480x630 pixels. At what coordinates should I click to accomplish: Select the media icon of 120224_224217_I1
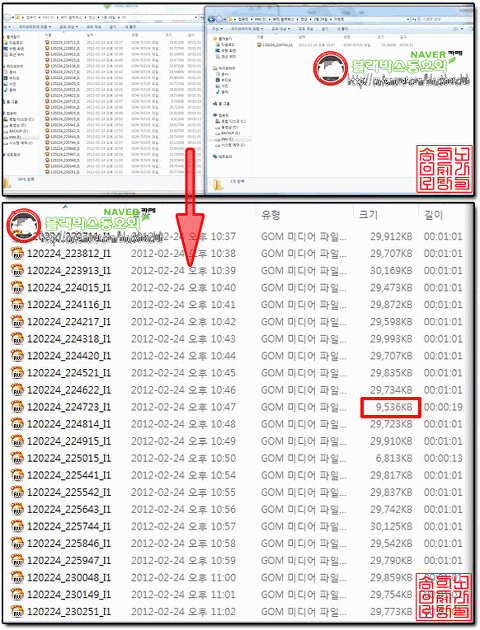pyautogui.click(x=17, y=322)
